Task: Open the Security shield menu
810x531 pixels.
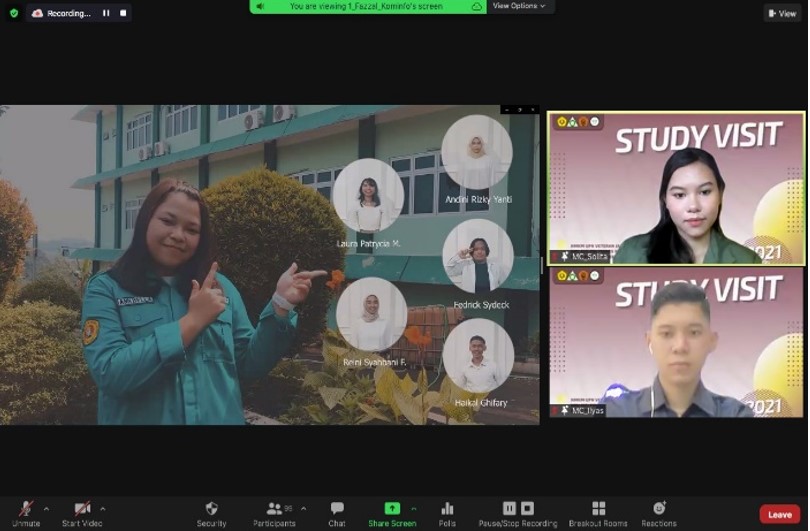Action: (211, 514)
